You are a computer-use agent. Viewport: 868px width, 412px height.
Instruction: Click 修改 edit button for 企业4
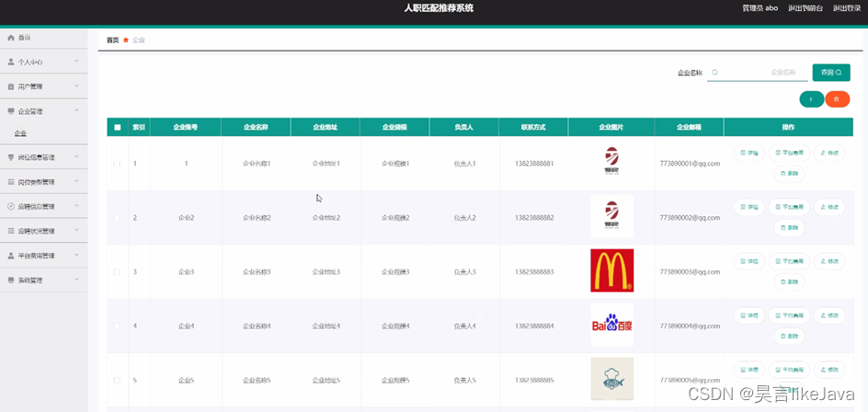click(x=829, y=315)
